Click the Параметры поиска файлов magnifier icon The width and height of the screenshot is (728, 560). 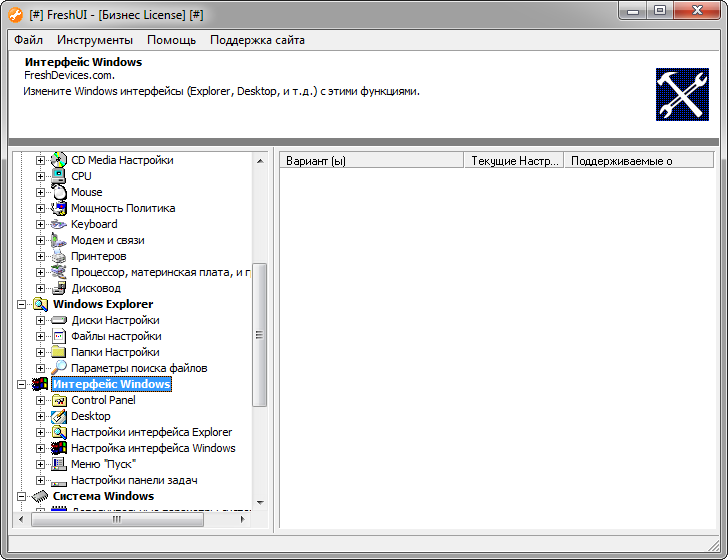coord(58,368)
